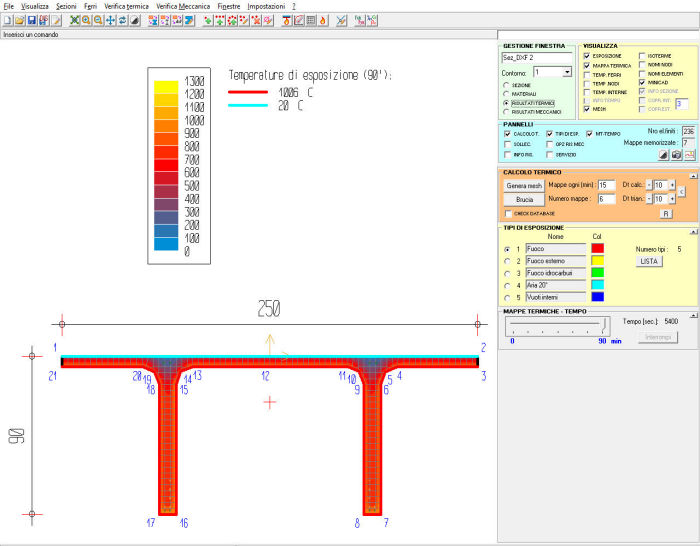Viewport: 700px width, 546px height.
Task: Open the Contorno dropdown
Action: coord(568,73)
